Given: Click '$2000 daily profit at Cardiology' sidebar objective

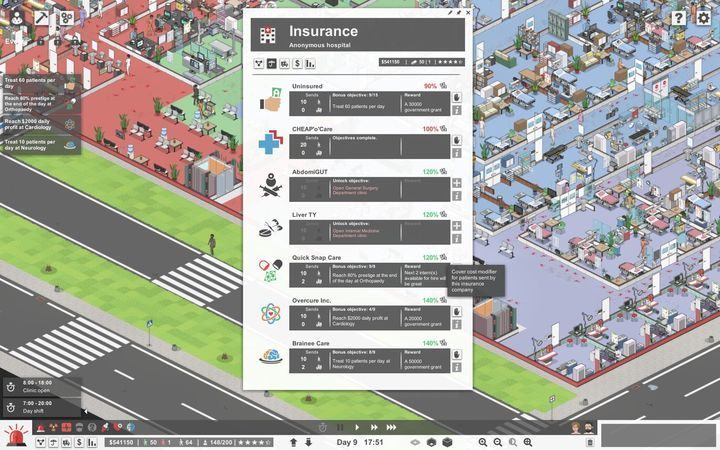Looking at the screenshot, I should tap(40, 124).
